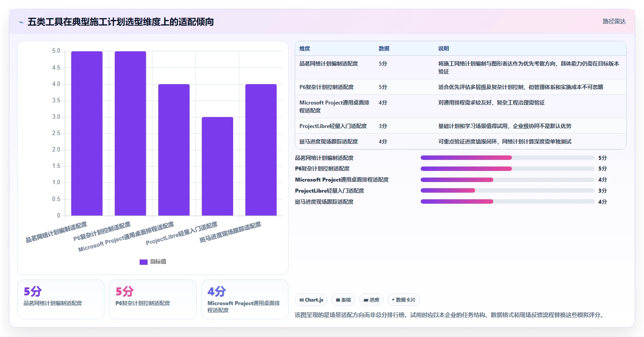The image size is (644, 337).
Task: Click the ProjectLibre轻量入门适配度 progress bar
Action: pos(507,190)
